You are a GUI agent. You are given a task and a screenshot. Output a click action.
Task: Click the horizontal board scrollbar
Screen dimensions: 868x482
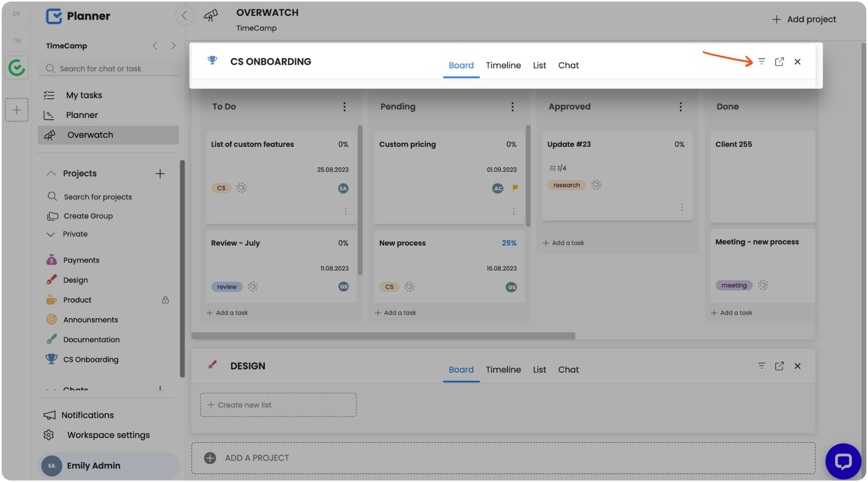pyautogui.click(x=383, y=336)
